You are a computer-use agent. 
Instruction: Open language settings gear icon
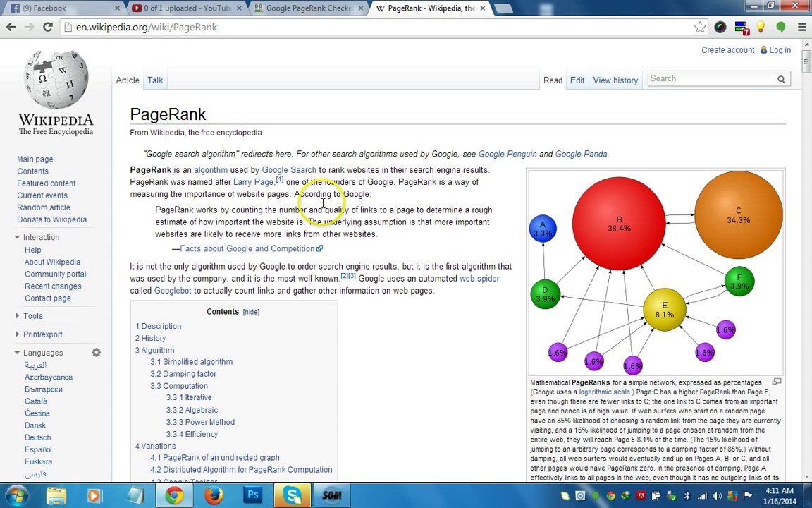[x=97, y=353]
